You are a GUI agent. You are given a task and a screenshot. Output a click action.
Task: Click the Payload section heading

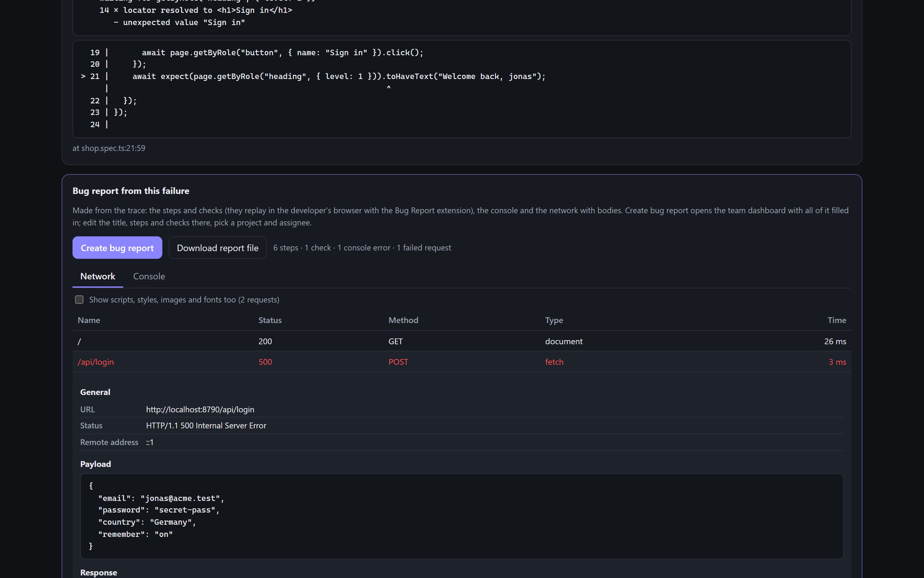pyautogui.click(x=96, y=464)
